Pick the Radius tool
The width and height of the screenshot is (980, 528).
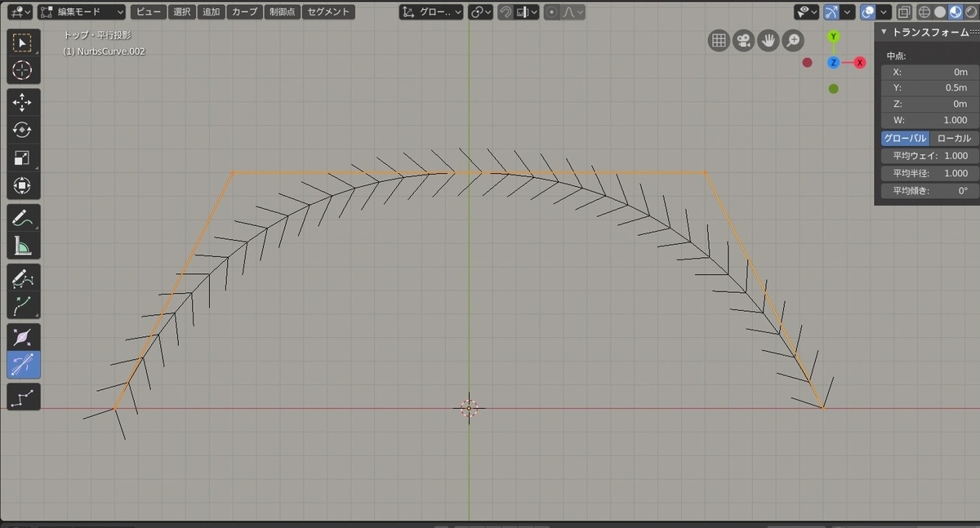point(23,337)
